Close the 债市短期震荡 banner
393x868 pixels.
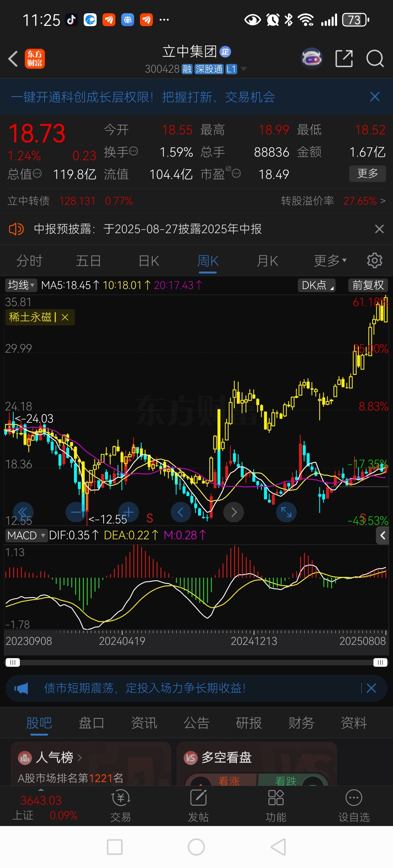click(371, 688)
